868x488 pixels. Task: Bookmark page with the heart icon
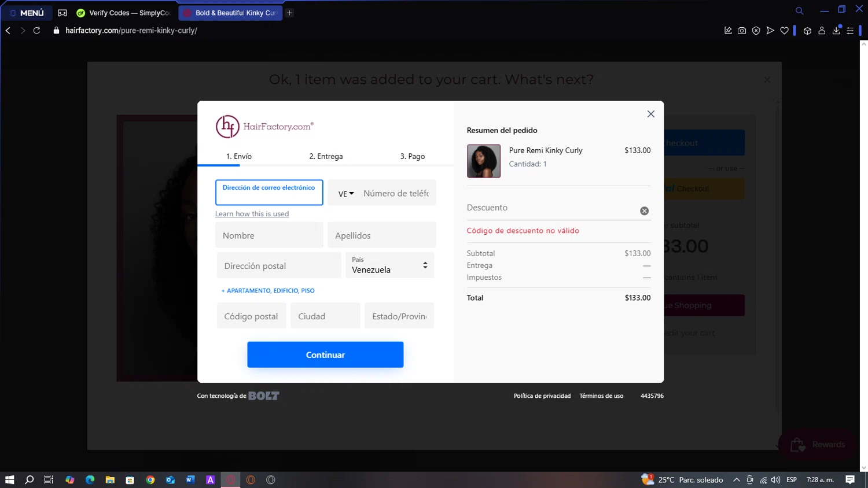click(x=784, y=31)
